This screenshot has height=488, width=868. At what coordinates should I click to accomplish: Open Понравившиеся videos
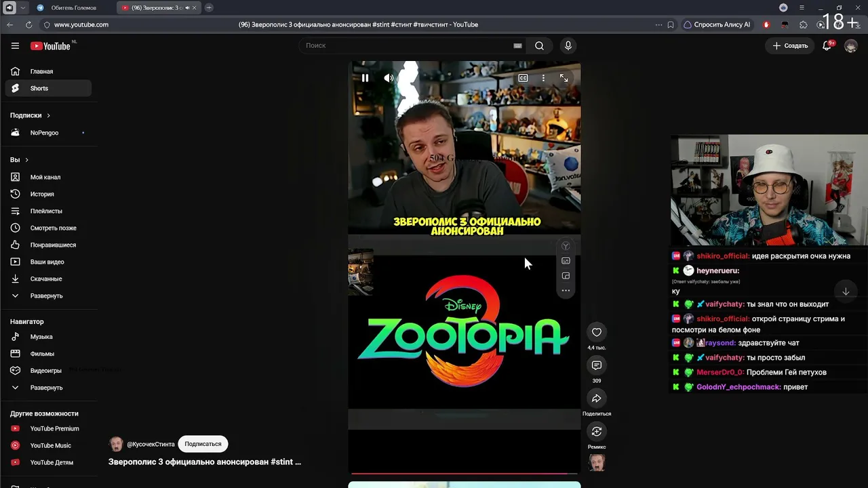[47, 245]
